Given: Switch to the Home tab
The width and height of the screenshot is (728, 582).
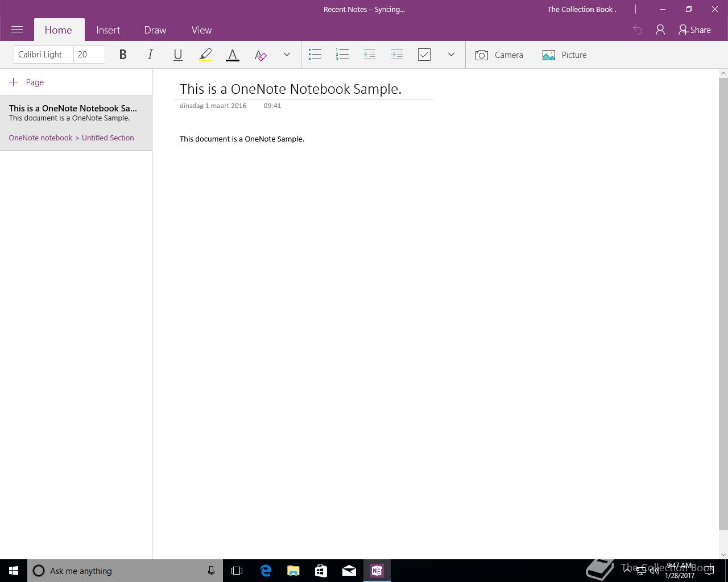Looking at the screenshot, I should (x=59, y=30).
